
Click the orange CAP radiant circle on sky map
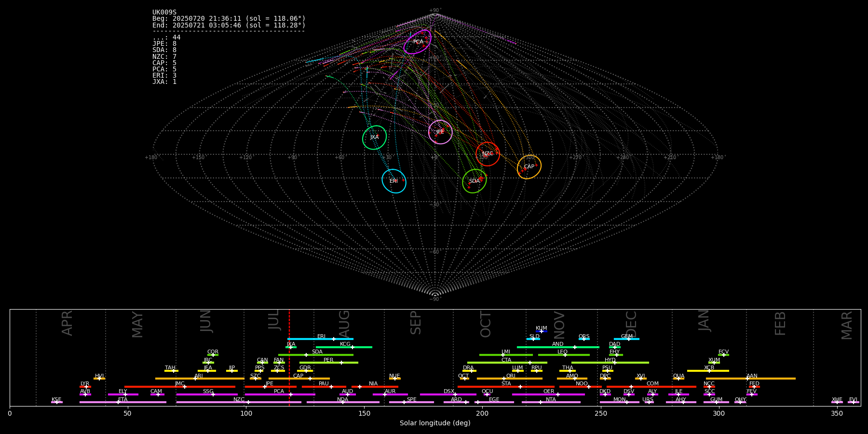[529, 167]
